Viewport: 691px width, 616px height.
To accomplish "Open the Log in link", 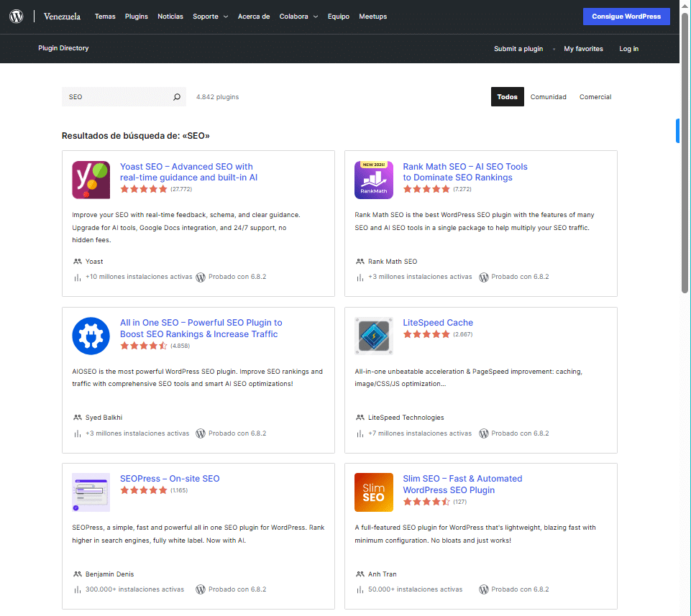I will pos(628,49).
